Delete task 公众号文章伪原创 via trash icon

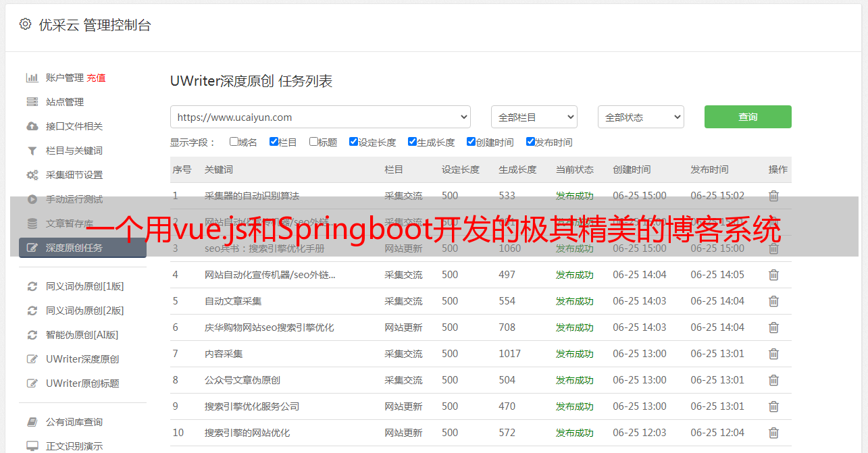[774, 380]
